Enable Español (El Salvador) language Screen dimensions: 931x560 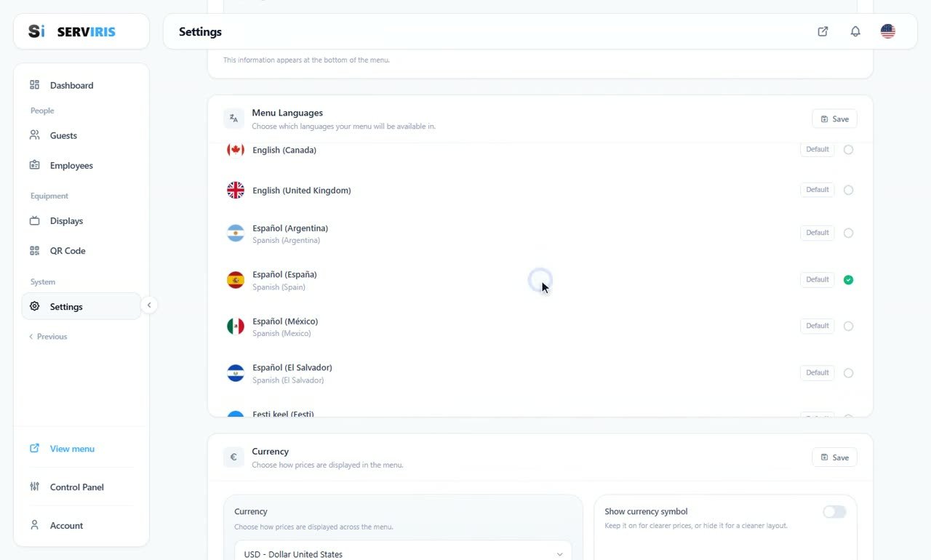[848, 373]
